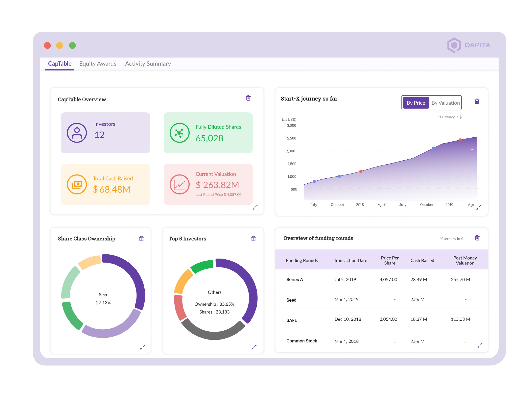Delete the CapTable Overview widget
The height and width of the screenshot is (399, 532).
[x=248, y=98]
